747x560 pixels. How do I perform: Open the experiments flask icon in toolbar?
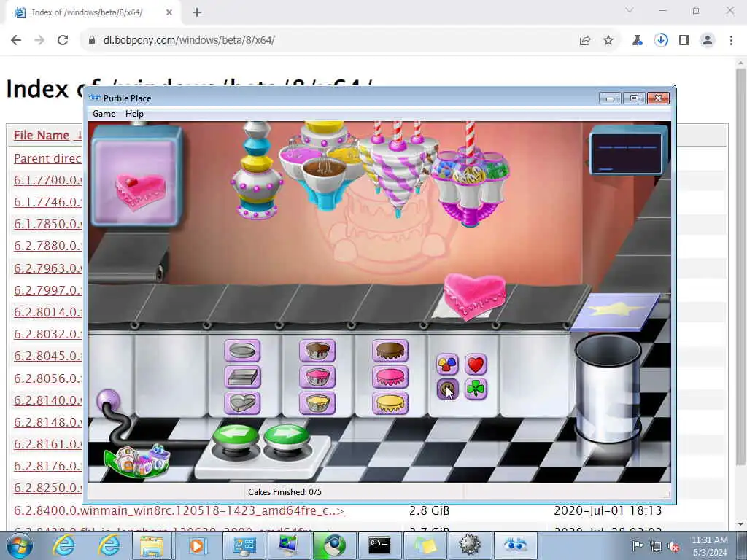(x=638, y=41)
